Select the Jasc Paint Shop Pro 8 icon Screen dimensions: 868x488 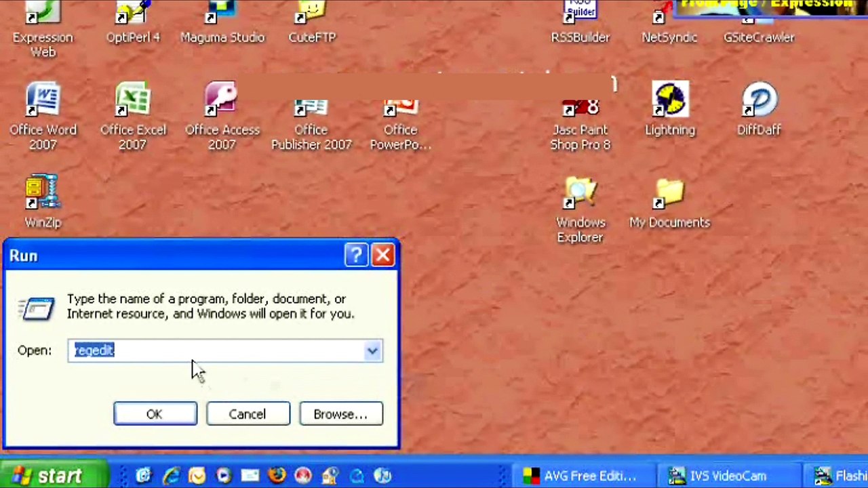[x=580, y=125]
